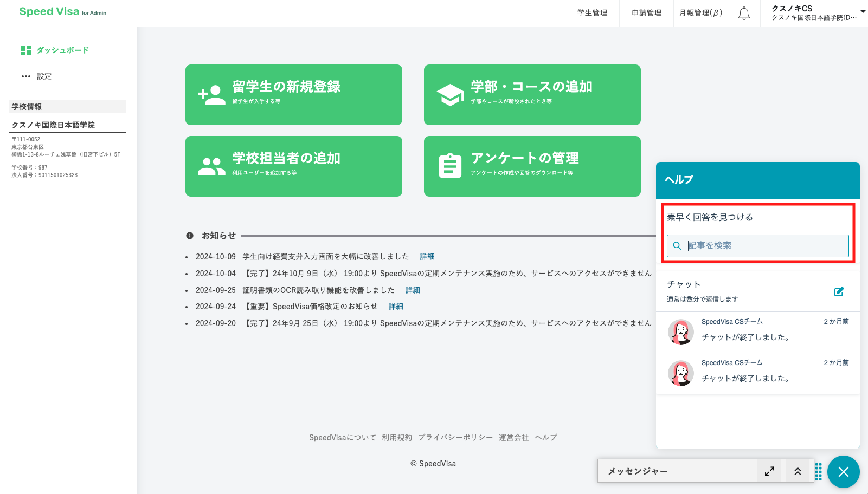Open 詳細 link for 2024-09-24 price notice
This screenshot has width=868, height=494.
pyautogui.click(x=396, y=307)
